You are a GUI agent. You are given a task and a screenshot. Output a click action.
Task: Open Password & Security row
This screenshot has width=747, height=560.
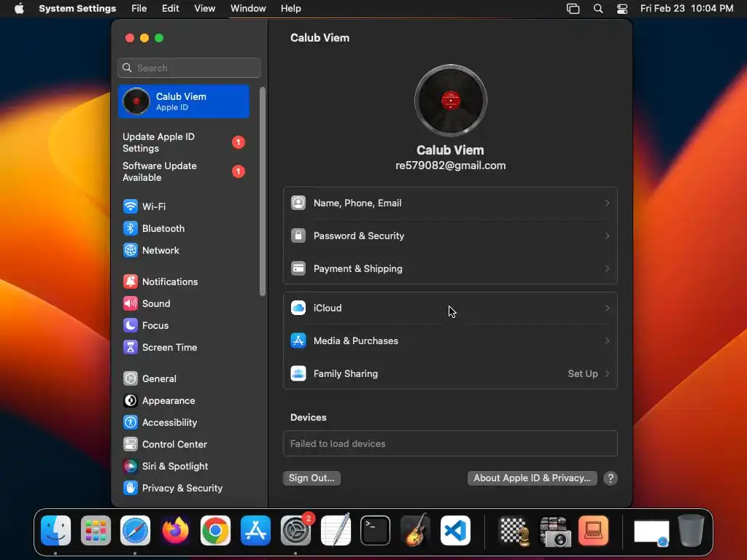[450, 236]
